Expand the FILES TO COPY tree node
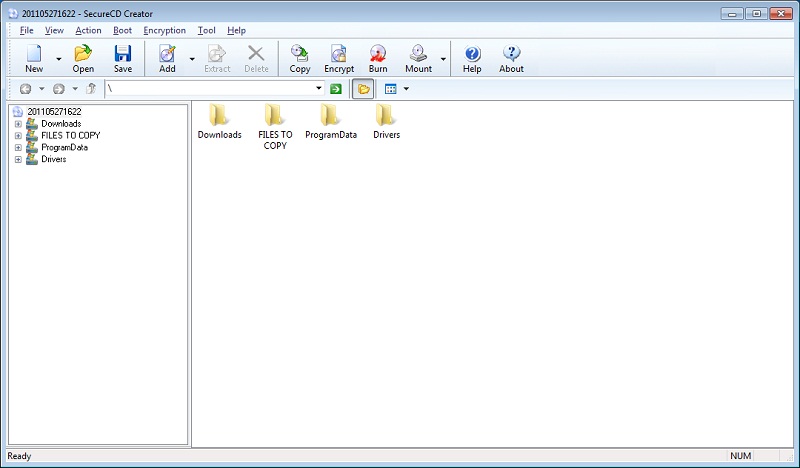800x468 pixels. [x=18, y=135]
